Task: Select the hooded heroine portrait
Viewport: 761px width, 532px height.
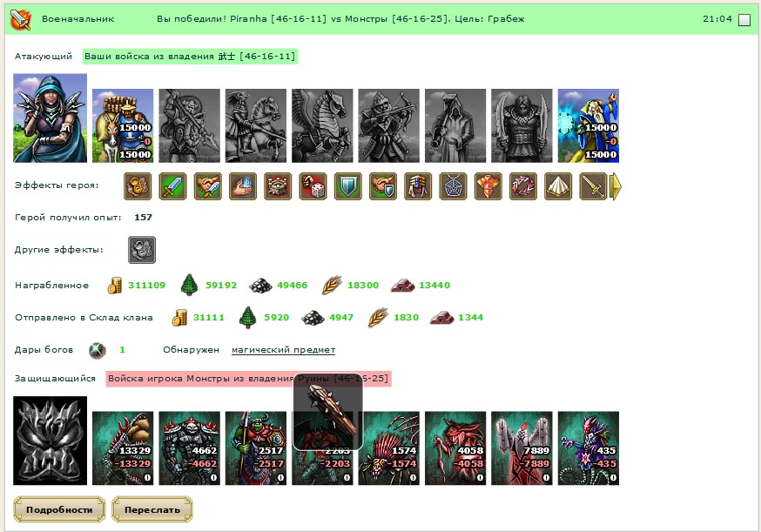Action: coord(50,118)
